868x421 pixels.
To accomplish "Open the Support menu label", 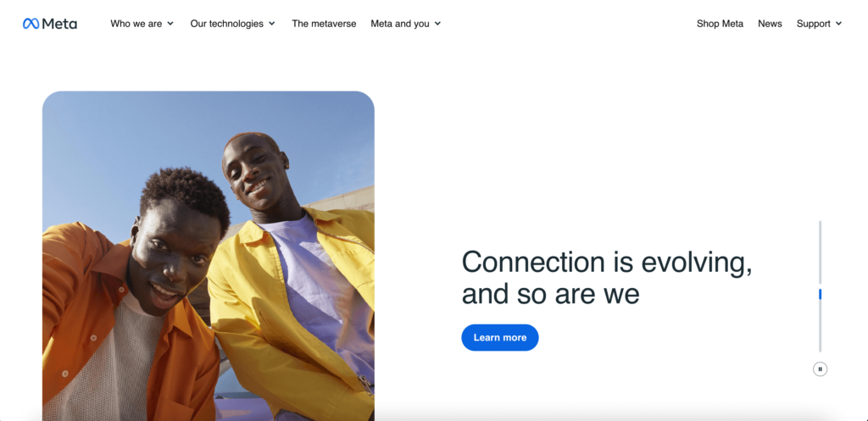I will coord(813,24).
